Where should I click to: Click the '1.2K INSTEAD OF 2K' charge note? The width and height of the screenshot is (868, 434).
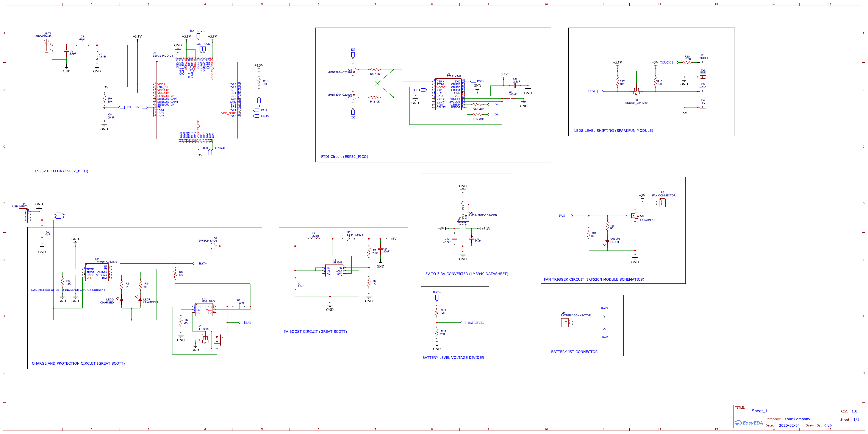click(x=68, y=289)
